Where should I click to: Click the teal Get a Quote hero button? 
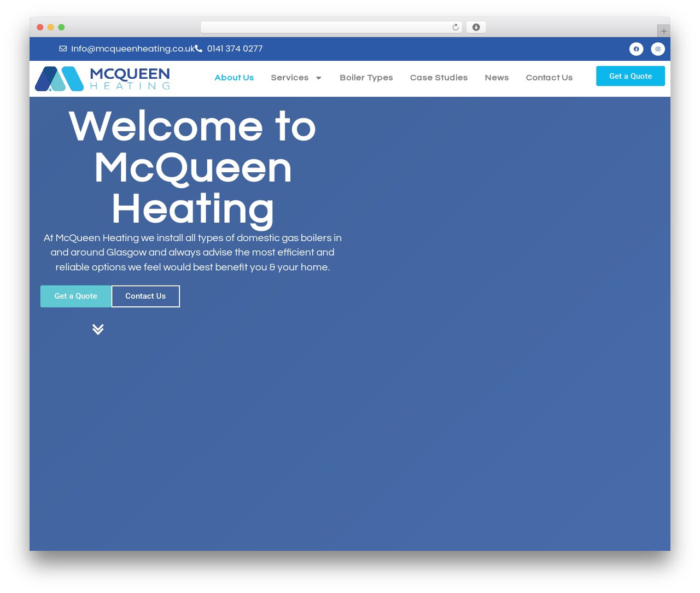pyautogui.click(x=75, y=296)
